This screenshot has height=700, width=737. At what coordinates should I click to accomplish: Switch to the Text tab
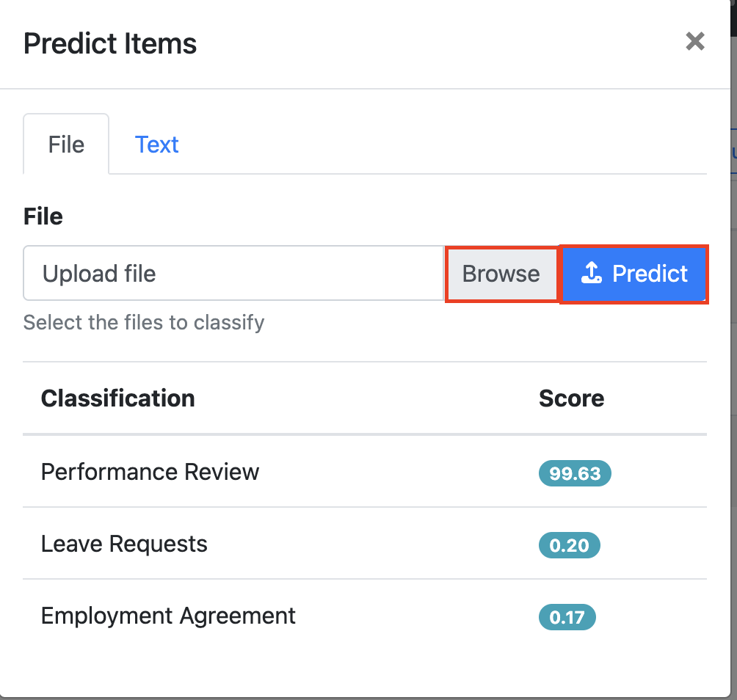[156, 145]
